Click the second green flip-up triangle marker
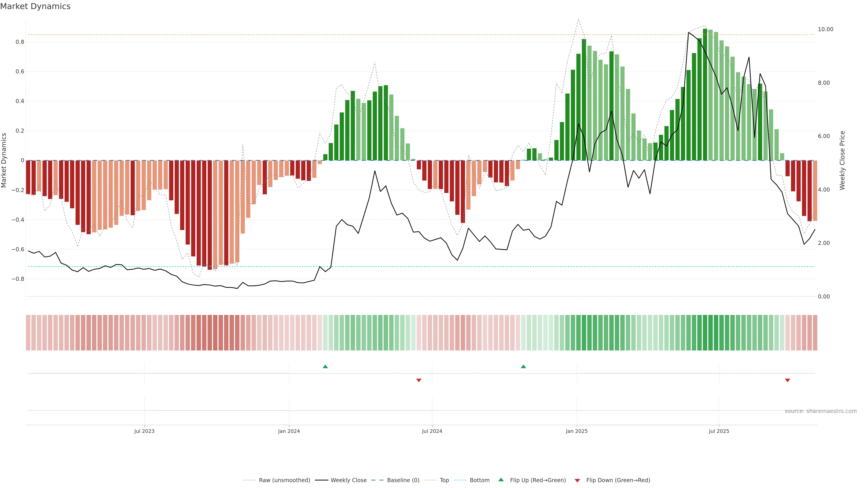This screenshot has height=488, width=868. pyautogui.click(x=523, y=366)
